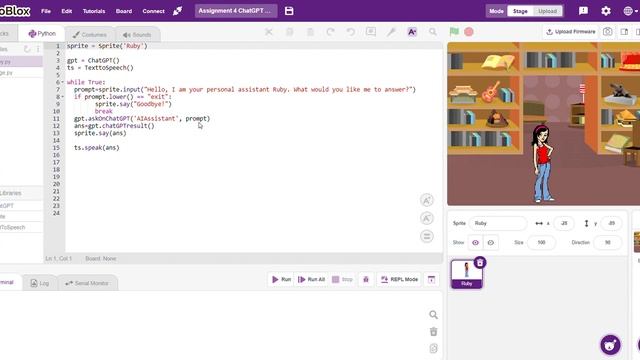Open the feedback message icon
The width and height of the screenshot is (640, 360).
click(x=583, y=11)
